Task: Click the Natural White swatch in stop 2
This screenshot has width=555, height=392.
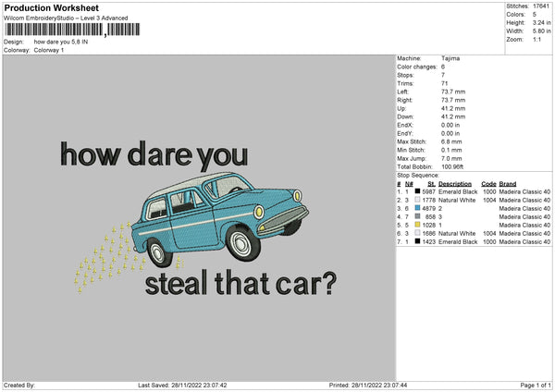Action: point(418,200)
